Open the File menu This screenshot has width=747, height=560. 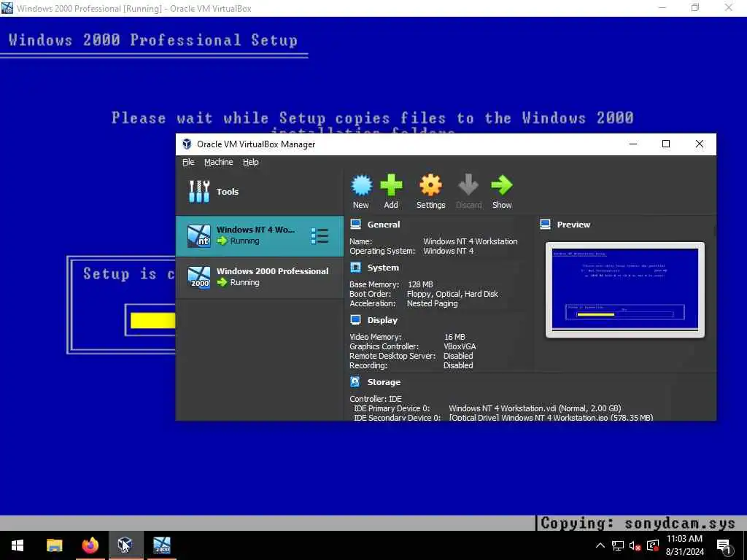[x=188, y=162]
